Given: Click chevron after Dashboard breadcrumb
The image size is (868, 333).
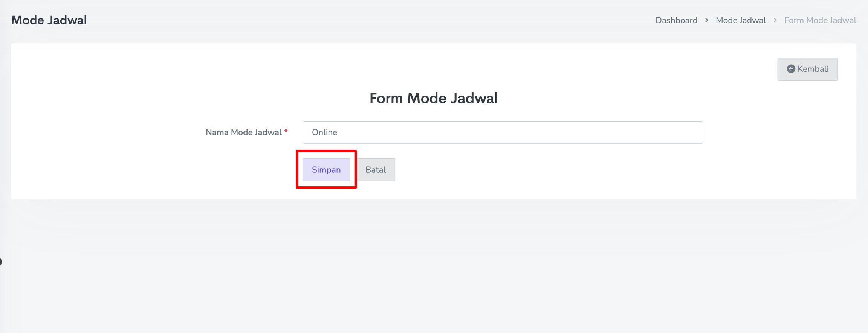Looking at the screenshot, I should point(707,20).
